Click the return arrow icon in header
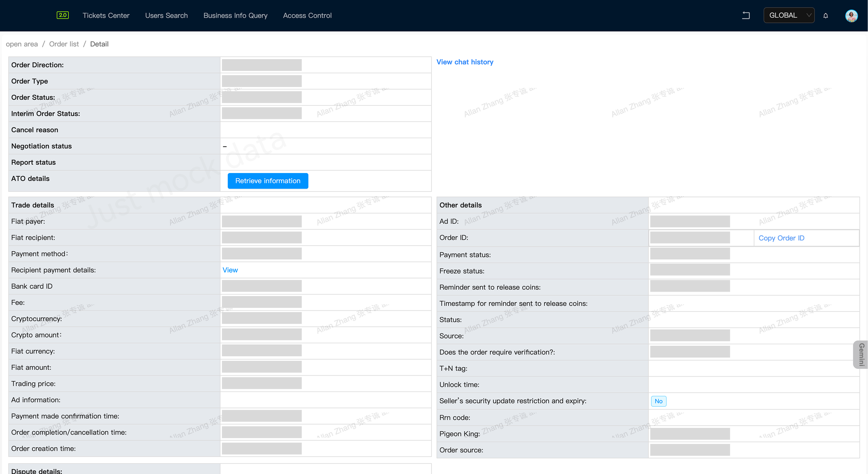Image resolution: width=868 pixels, height=474 pixels. [746, 15]
